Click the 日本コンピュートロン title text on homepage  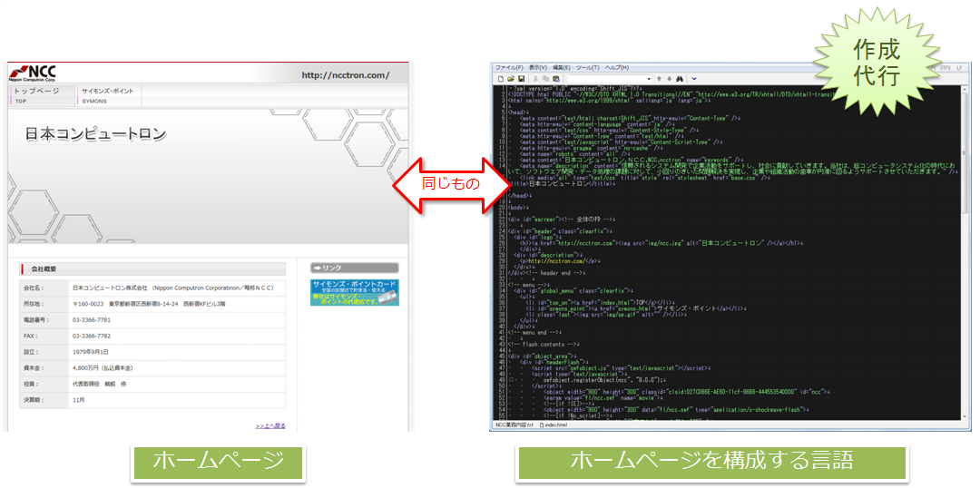[x=95, y=133]
